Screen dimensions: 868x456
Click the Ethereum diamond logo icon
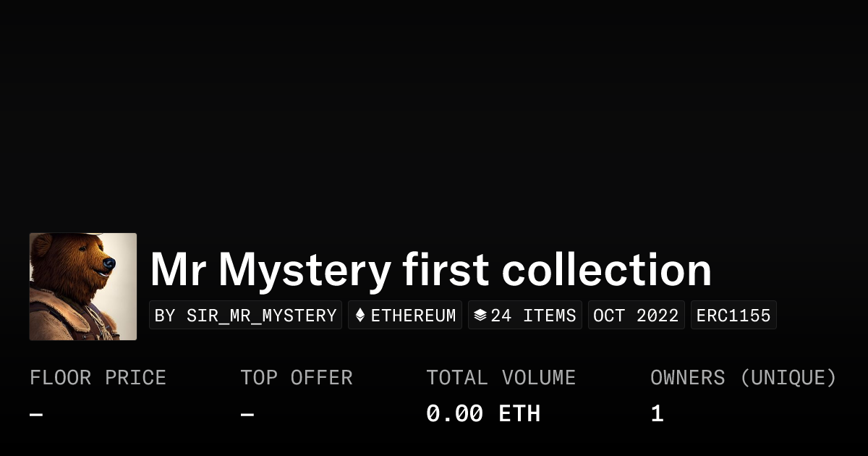[360, 316]
